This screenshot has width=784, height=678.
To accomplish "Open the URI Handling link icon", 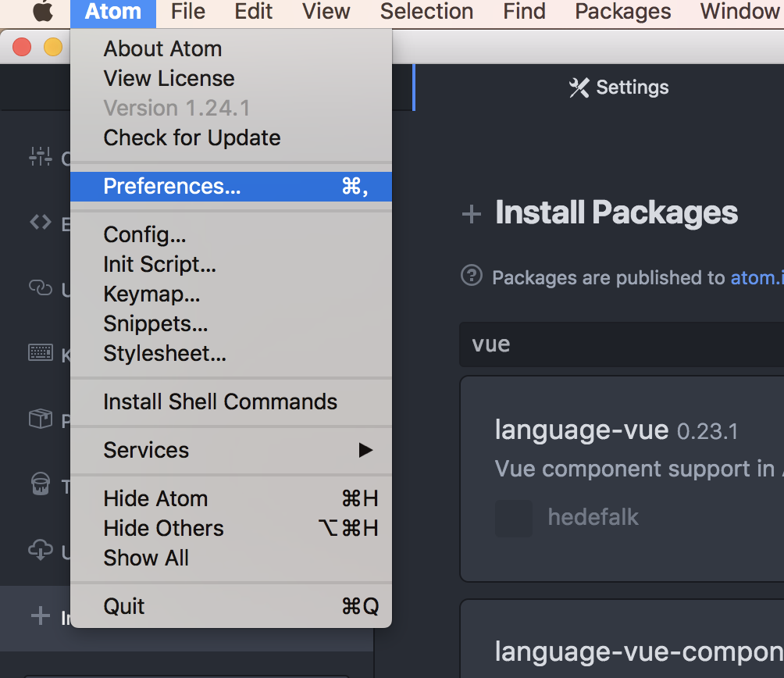I will pyautogui.click(x=41, y=287).
